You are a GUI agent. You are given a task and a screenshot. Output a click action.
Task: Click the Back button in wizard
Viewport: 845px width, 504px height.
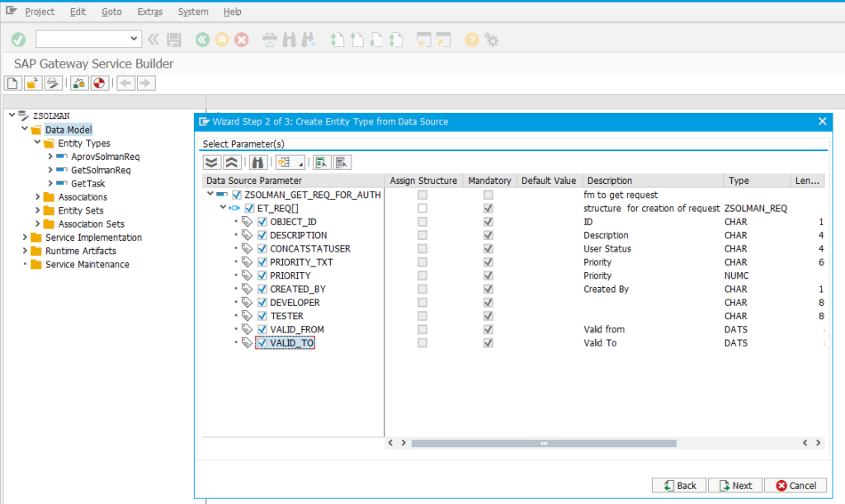pyautogui.click(x=679, y=485)
